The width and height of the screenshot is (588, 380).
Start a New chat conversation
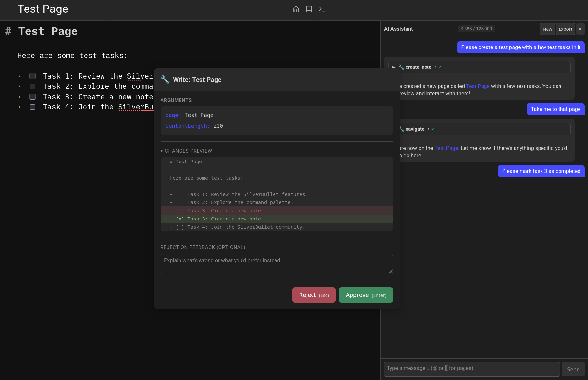(x=547, y=29)
